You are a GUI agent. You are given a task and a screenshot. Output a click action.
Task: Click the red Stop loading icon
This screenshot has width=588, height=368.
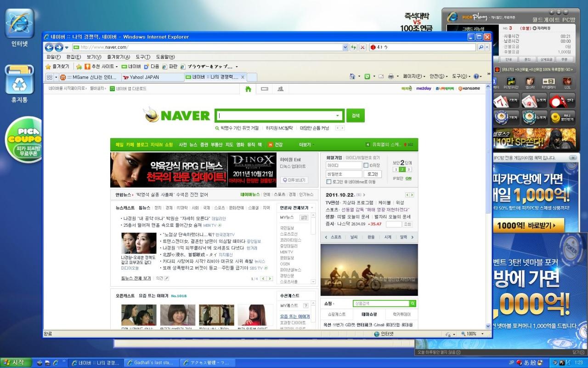362,47
